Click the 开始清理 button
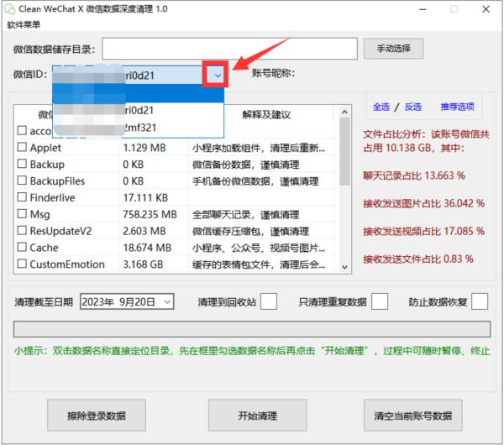 point(256,416)
